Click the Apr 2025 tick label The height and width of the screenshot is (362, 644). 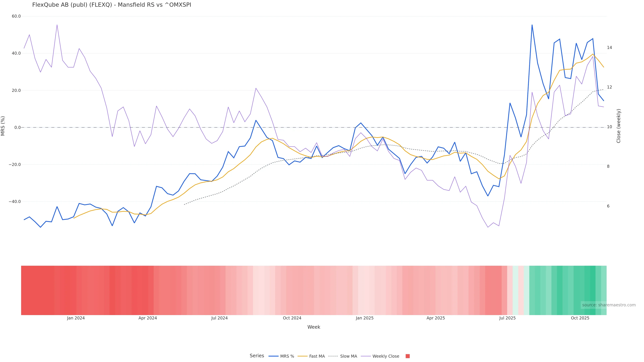pyautogui.click(x=436, y=318)
